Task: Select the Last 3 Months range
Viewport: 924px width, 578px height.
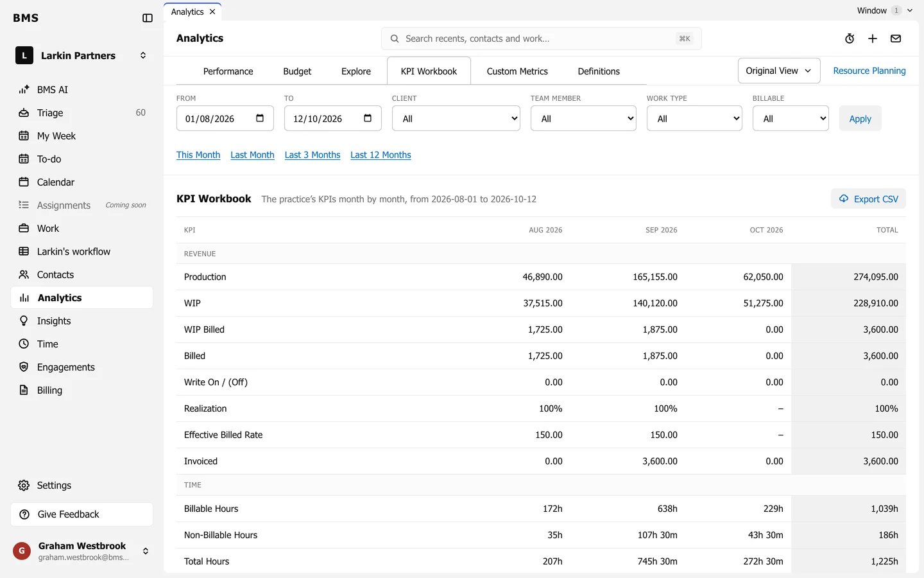Action: pos(312,155)
